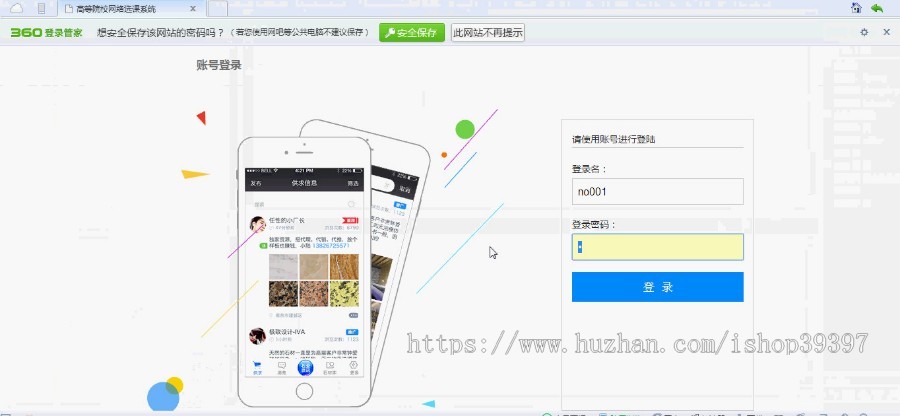Click the home icon at top right
The height and width of the screenshot is (416, 900).
coord(856,8)
